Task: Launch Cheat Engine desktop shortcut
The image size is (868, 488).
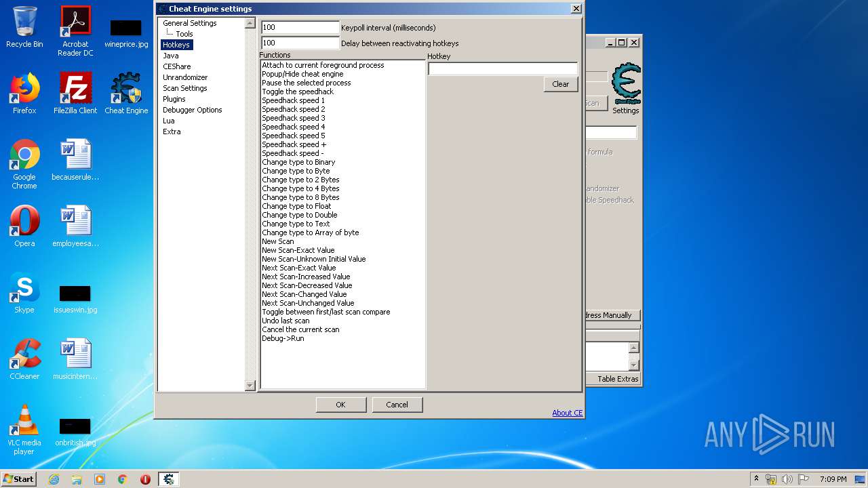Action: point(126,94)
